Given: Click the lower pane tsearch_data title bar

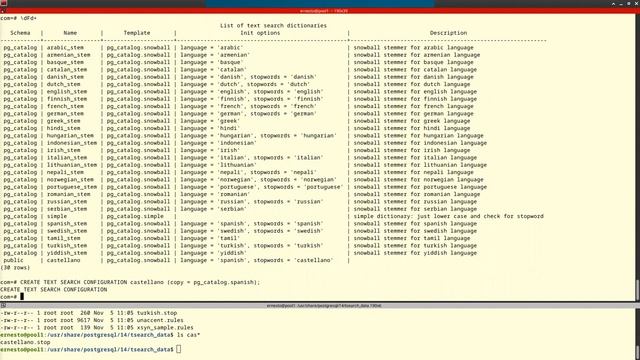Looking at the screenshot, I should point(324,305).
